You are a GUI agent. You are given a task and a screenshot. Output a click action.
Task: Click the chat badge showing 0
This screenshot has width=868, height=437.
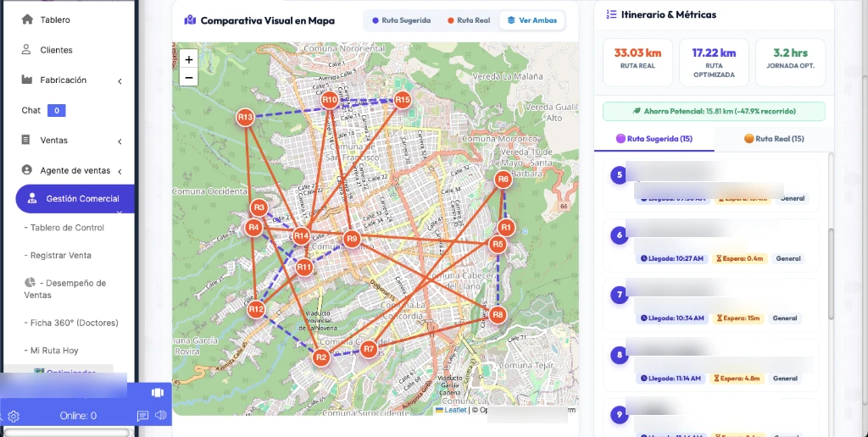[57, 111]
